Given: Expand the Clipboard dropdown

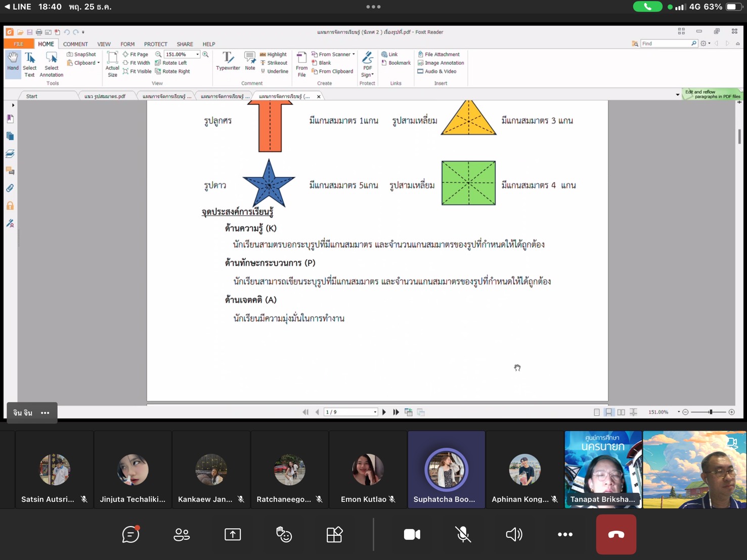Looking at the screenshot, I should [99, 63].
